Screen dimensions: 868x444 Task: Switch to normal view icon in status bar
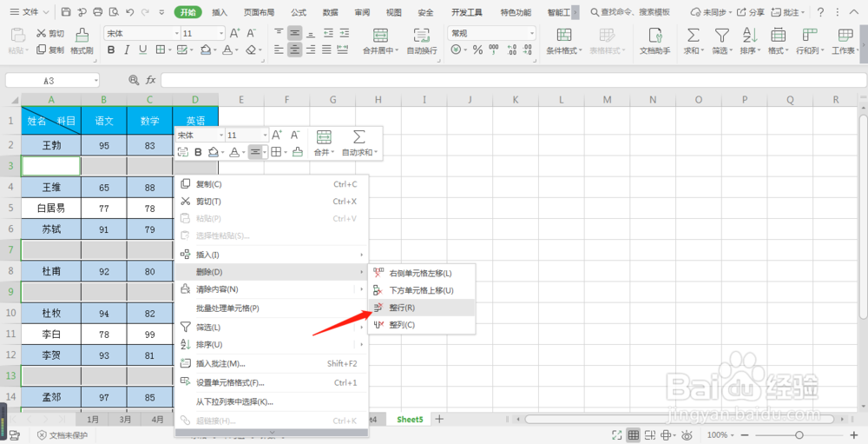pyautogui.click(x=634, y=435)
